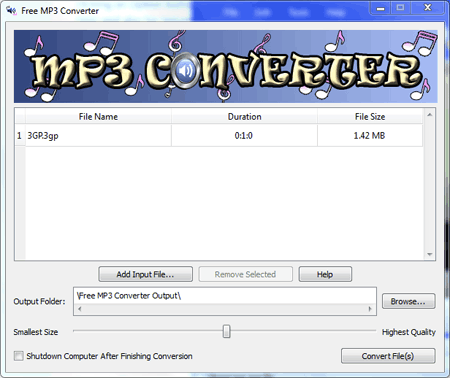450x378 pixels.
Task: Minimize the Free MP3 Converter window
Action: tap(380, 8)
